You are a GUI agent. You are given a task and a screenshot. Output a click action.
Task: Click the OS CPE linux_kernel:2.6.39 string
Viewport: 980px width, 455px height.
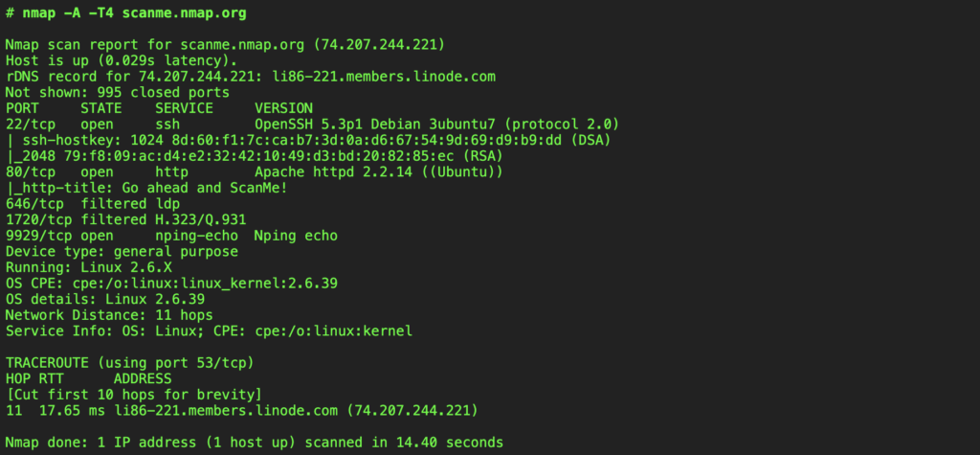tap(206, 283)
